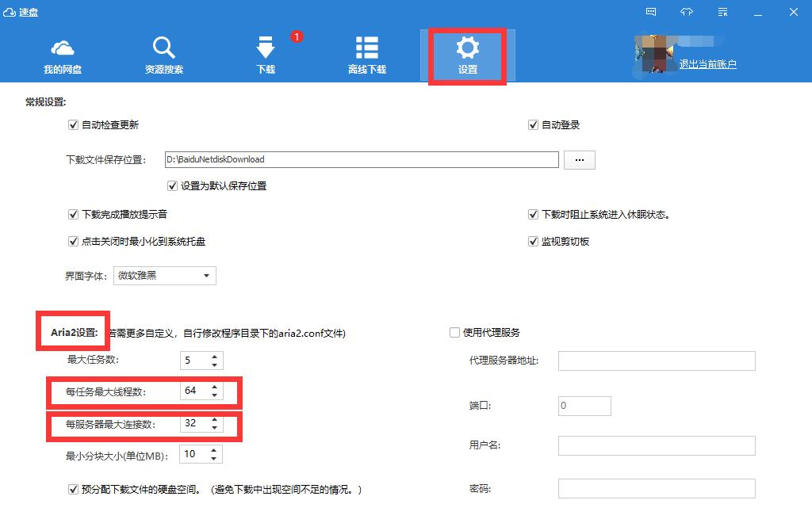Click the 退出当前账户 logout link
Screen dimensions: 812x523
(x=707, y=64)
